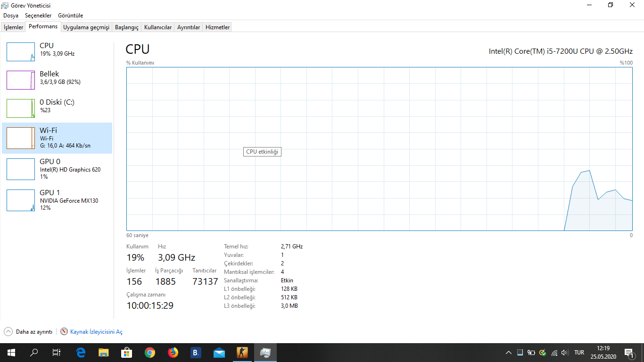This screenshot has height=362, width=644.
Task: Switch the TUR input language indicator
Action: [x=579, y=353]
